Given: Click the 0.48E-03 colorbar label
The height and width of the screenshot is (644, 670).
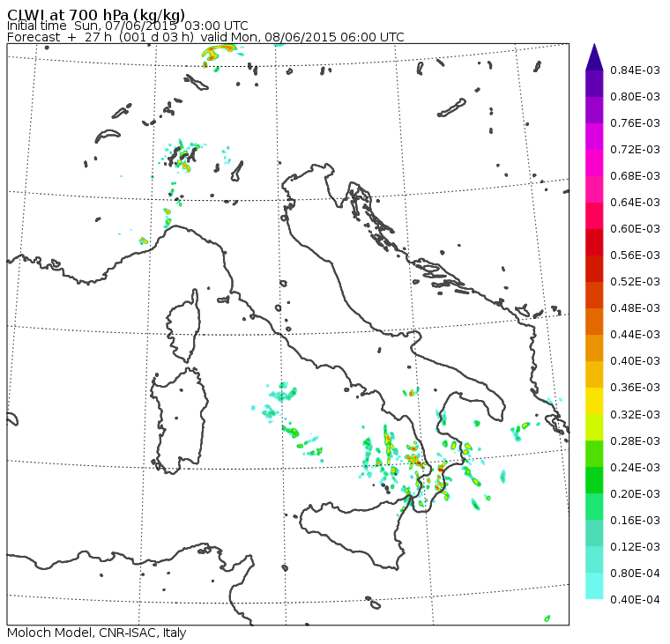Looking at the screenshot, I should pyautogui.click(x=635, y=308).
